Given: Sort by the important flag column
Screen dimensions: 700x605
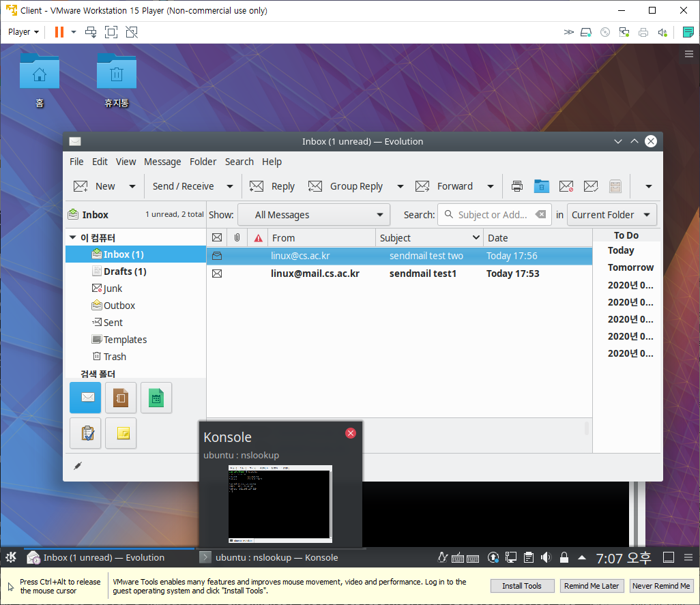Looking at the screenshot, I should tap(258, 238).
